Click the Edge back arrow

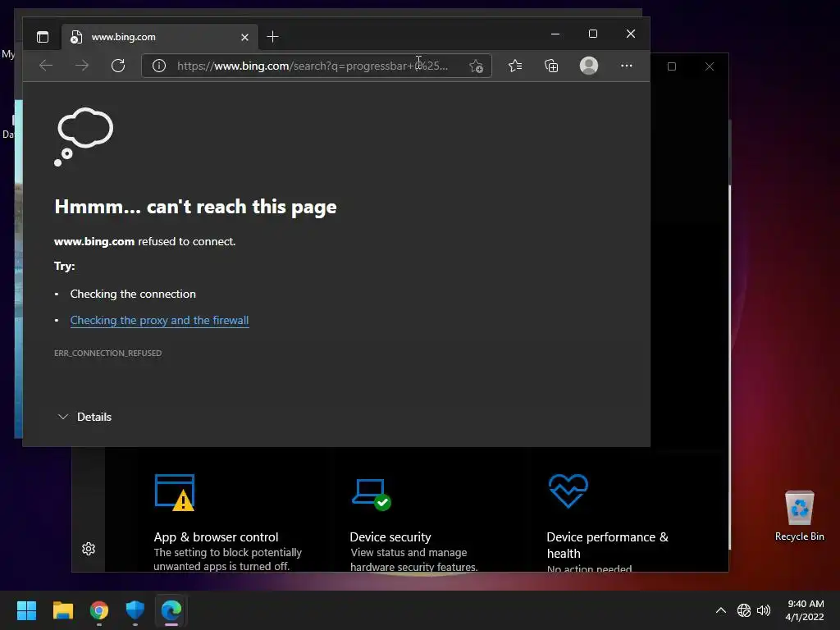[x=46, y=66]
